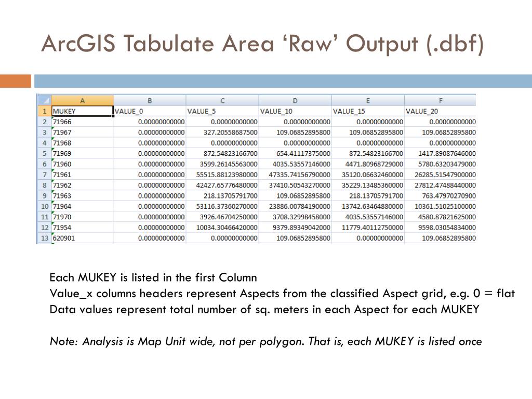Click the VALUE_15 header cell
This screenshot has width=532, height=399.
pos(368,111)
